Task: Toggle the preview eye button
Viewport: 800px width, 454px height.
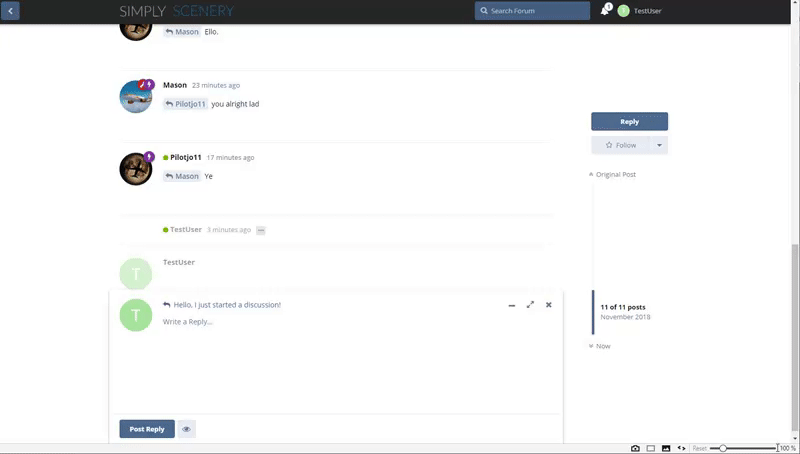Action: click(186, 429)
